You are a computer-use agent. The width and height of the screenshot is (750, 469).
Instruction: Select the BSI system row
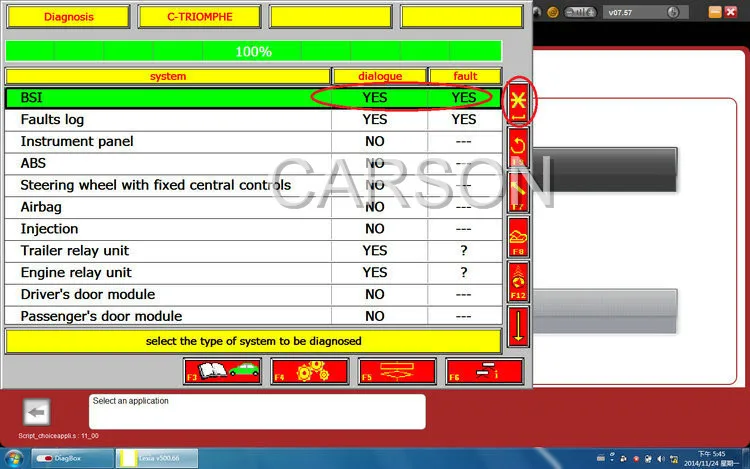253,98
